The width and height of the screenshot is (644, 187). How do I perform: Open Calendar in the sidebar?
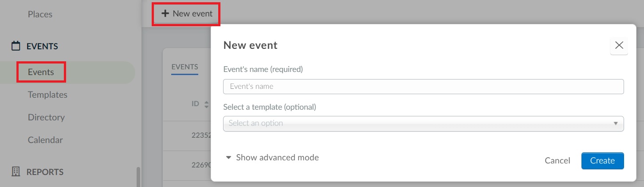pos(45,140)
